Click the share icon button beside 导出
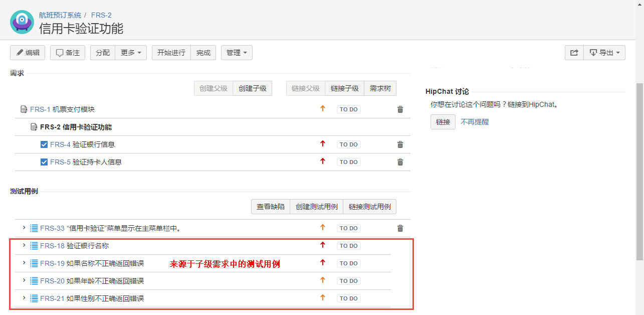The image size is (644, 315). [x=574, y=53]
